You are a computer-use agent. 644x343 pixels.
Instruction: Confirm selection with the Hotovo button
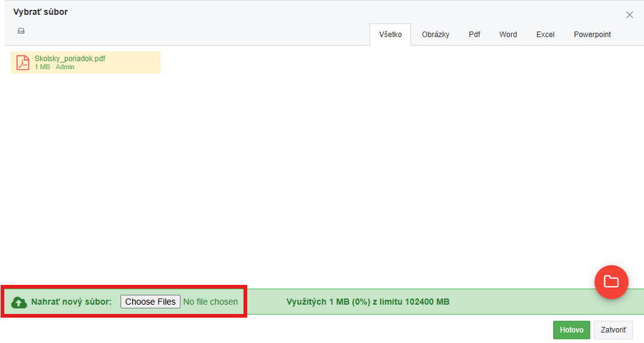coord(571,330)
